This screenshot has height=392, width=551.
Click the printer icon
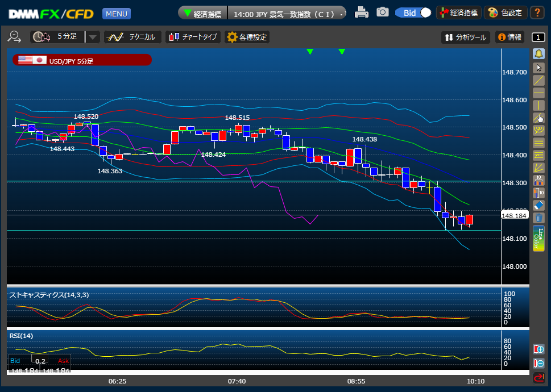(x=361, y=12)
